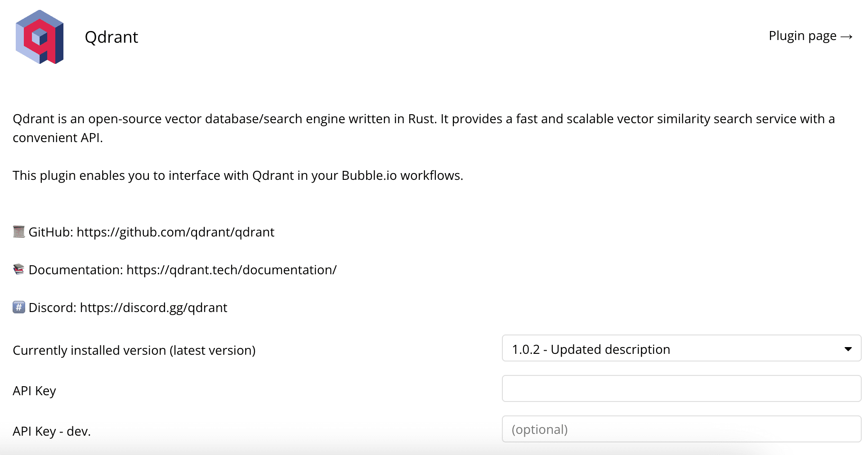Click the API Key label
868x455 pixels.
point(34,391)
